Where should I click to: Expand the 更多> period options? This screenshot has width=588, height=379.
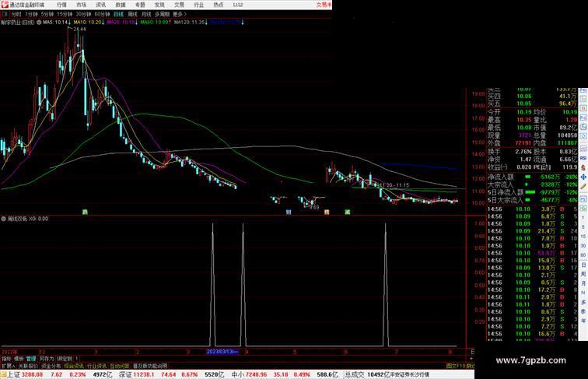pyautogui.click(x=180, y=14)
